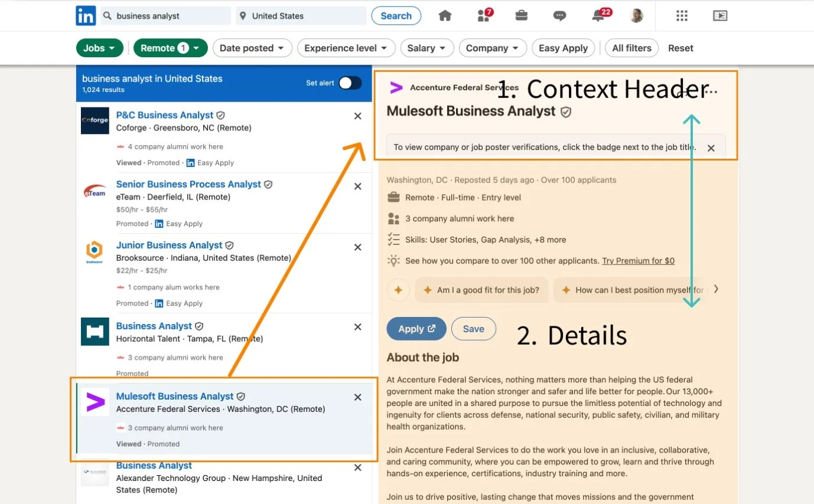The width and height of the screenshot is (814, 504).
Task: Open the Company filter dropdown
Action: [x=493, y=48]
